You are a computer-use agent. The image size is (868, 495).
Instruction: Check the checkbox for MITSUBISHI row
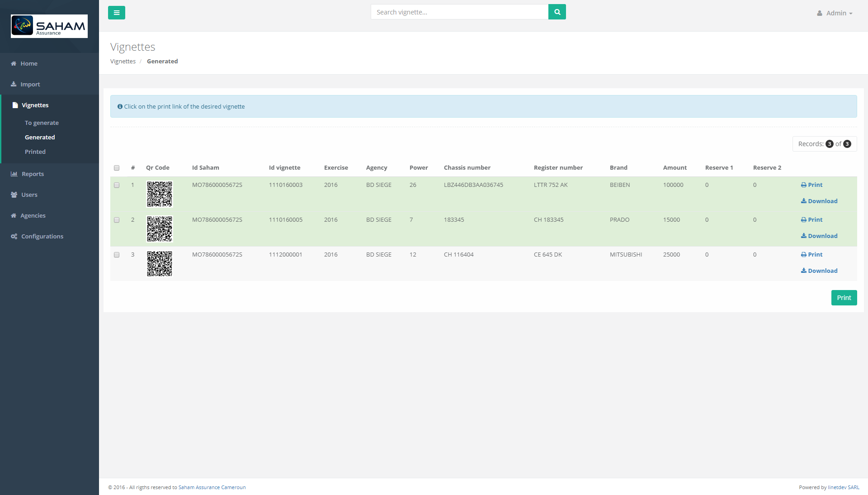(x=117, y=255)
